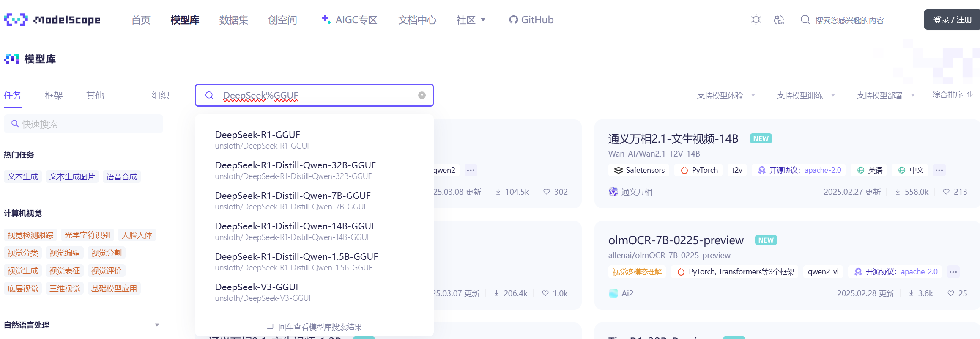This screenshot has height=339, width=980.
Task: Click 回车查看模型库搜索结果 link
Action: tap(315, 327)
